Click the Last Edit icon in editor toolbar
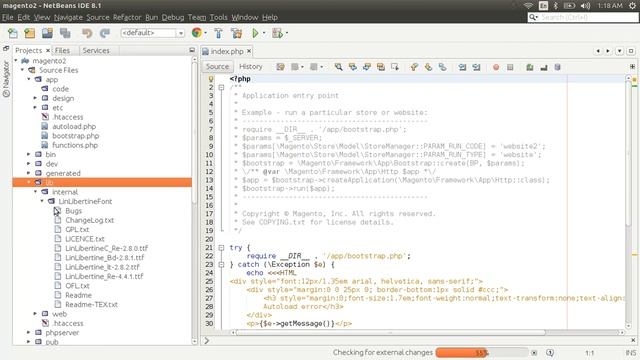The width and height of the screenshot is (640, 360). point(280,67)
